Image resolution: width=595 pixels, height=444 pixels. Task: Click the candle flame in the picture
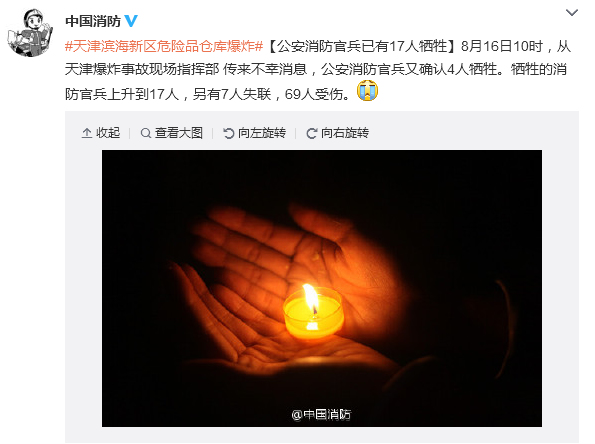pyautogui.click(x=311, y=299)
